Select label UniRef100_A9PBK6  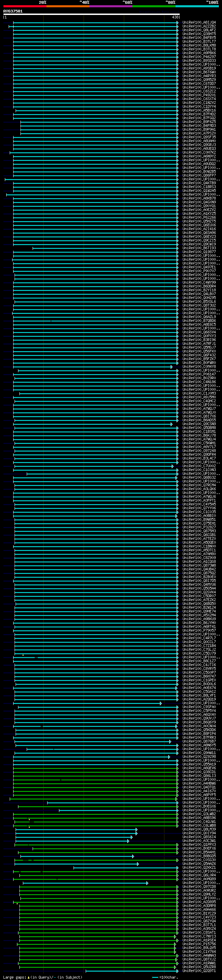pyautogui.click(x=199, y=53)
